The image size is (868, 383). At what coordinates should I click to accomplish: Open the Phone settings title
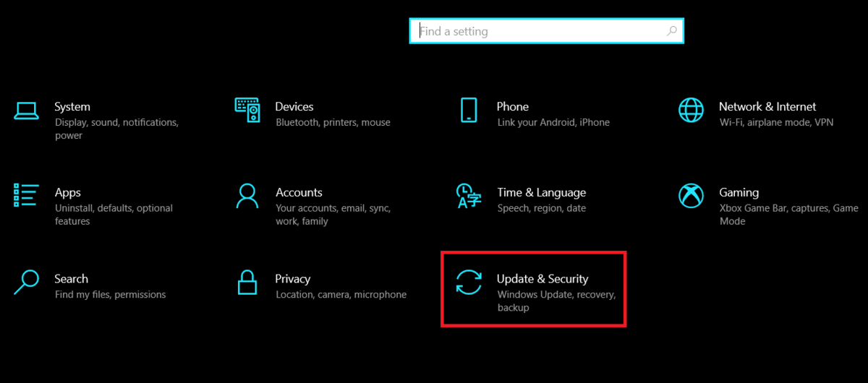(513, 106)
